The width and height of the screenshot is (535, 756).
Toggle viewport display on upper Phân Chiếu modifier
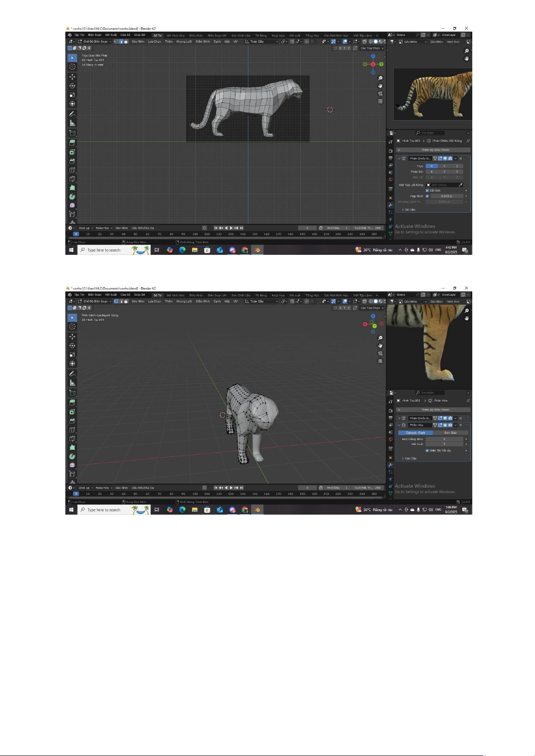[x=445, y=158]
